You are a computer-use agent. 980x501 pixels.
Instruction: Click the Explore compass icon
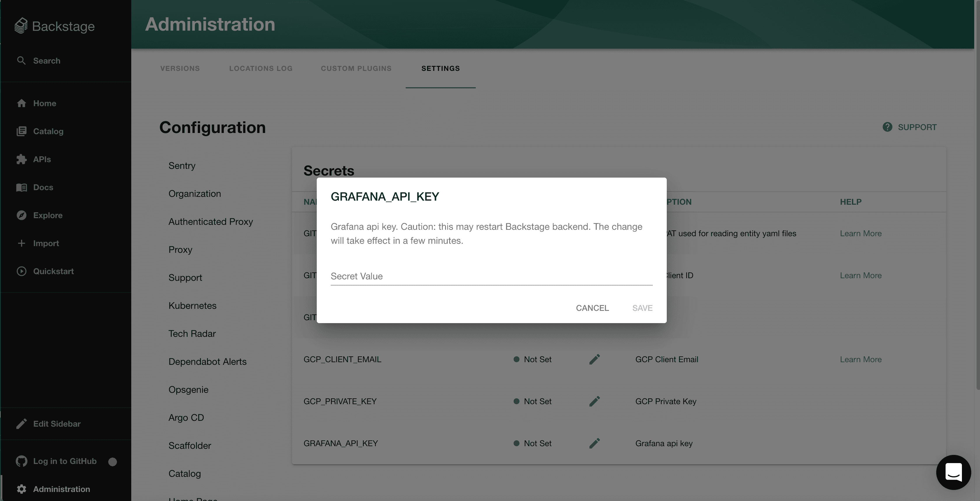(x=21, y=215)
